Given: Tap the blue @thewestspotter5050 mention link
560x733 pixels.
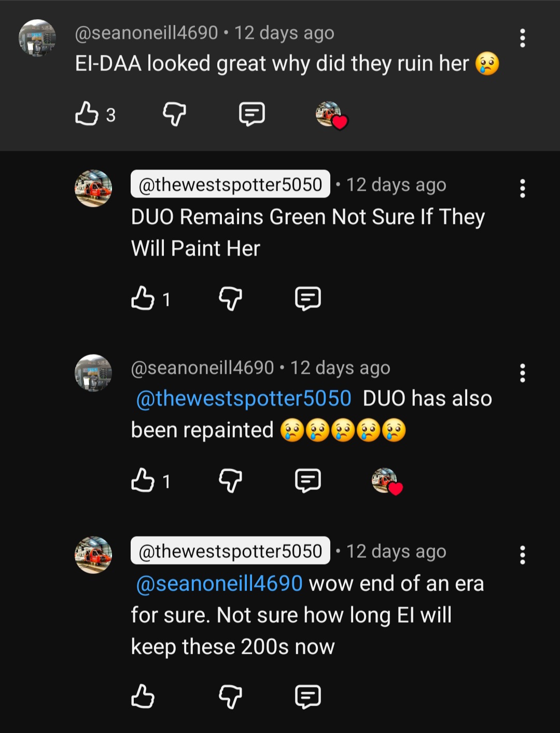Looking at the screenshot, I should (243, 399).
